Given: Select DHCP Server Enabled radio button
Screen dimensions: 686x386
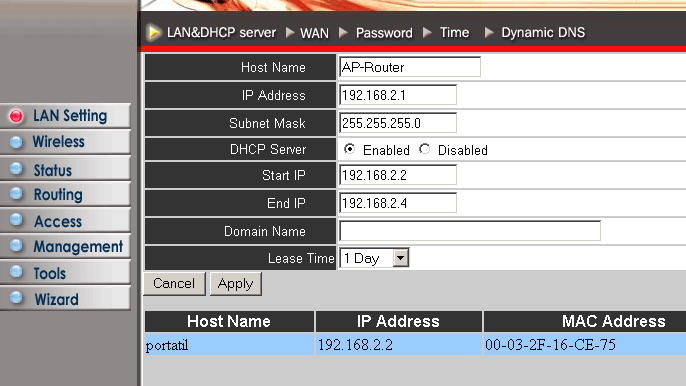Looking at the screenshot, I should pyautogui.click(x=349, y=149).
